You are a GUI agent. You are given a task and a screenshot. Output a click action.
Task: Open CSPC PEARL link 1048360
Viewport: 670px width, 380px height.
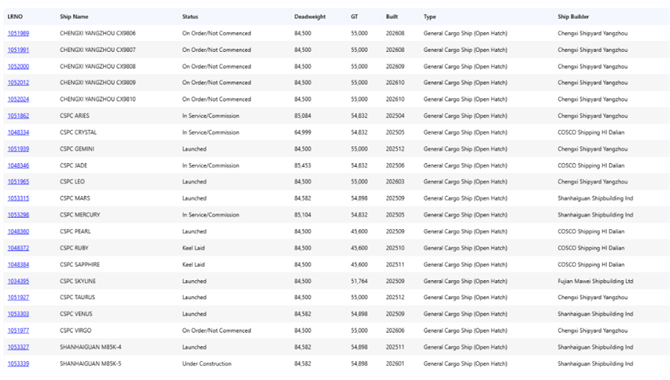pyautogui.click(x=18, y=232)
